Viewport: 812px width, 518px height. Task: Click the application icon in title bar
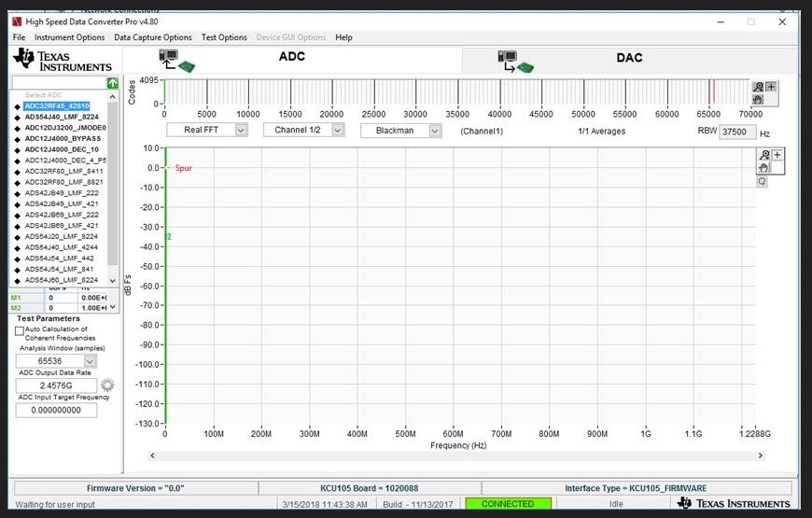click(17, 21)
